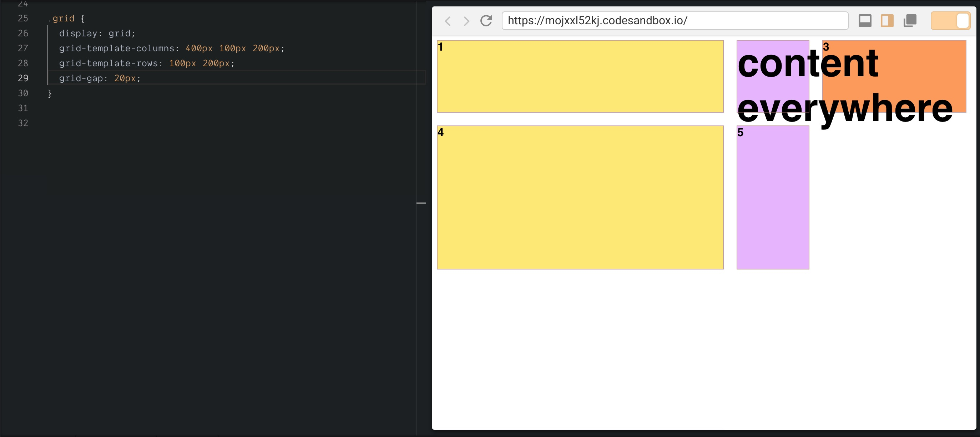Viewport: 980px width, 437px height.
Task: Click line number 29 in the editor
Action: pos(23,78)
